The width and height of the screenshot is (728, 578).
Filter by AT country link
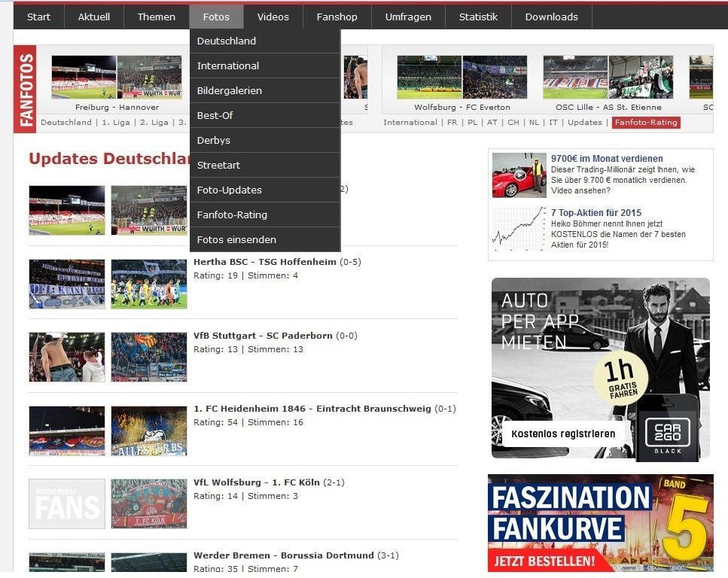[492, 123]
